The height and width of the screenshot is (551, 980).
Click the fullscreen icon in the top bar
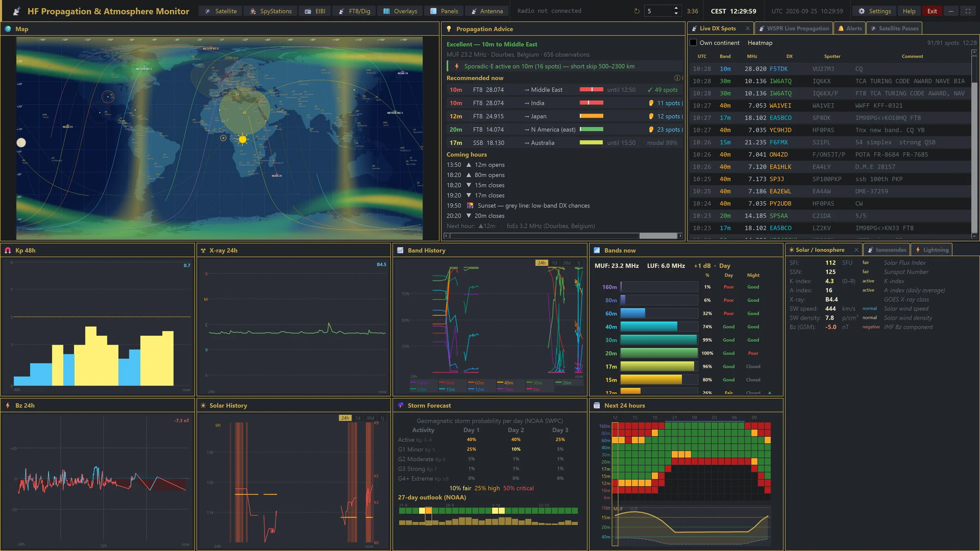(968, 11)
